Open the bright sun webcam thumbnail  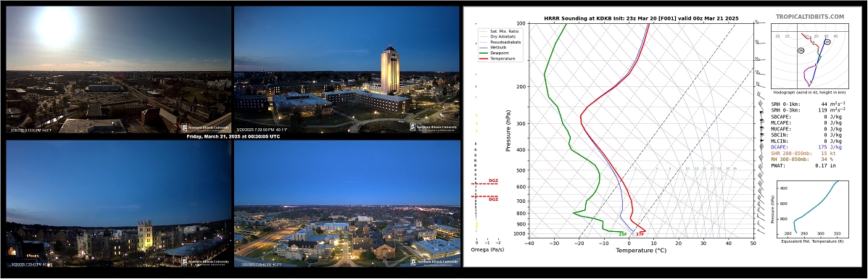coord(118,70)
